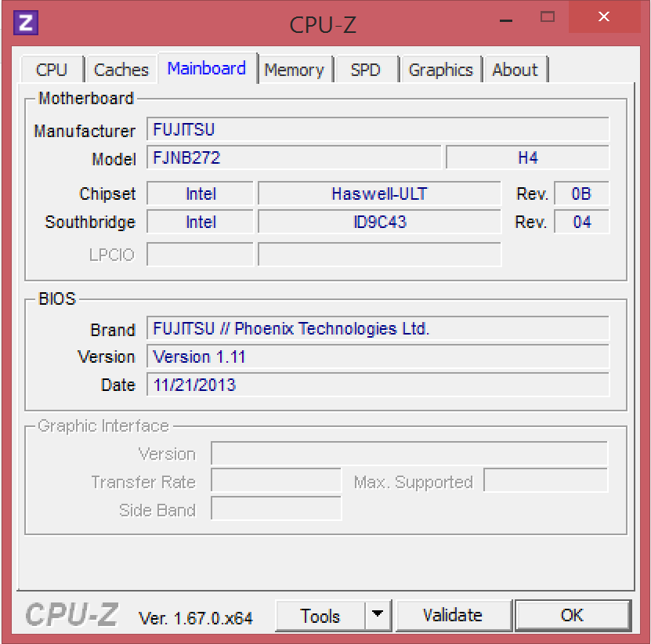Image resolution: width=651 pixels, height=644 pixels.
Task: Click the Validate button
Action: (453, 615)
